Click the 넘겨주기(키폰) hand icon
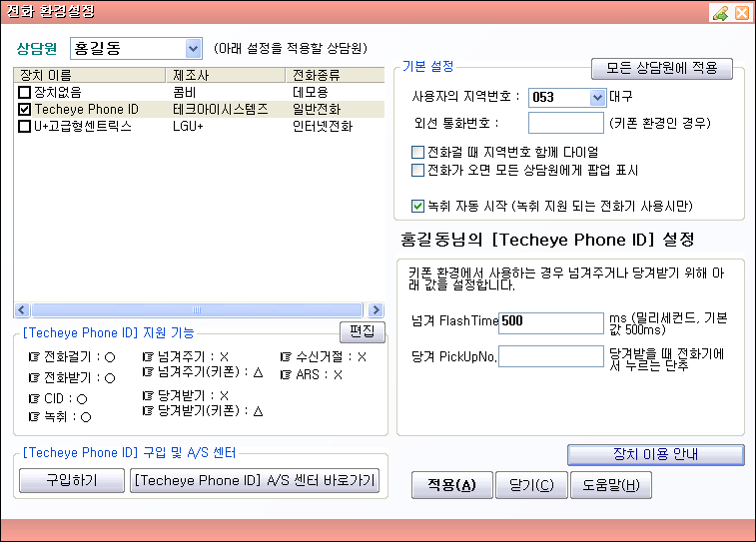This screenshot has height=542, width=756. (x=148, y=372)
